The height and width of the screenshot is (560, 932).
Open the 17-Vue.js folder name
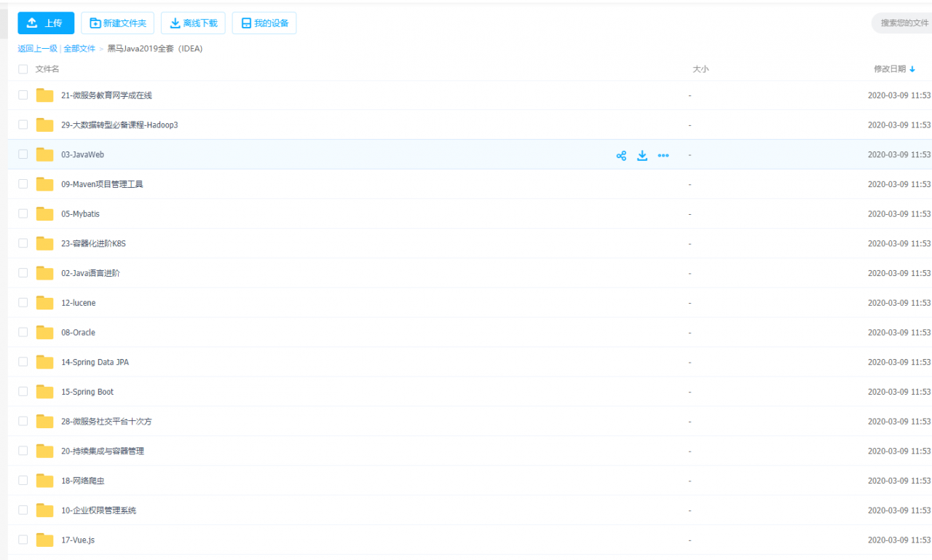pos(78,540)
